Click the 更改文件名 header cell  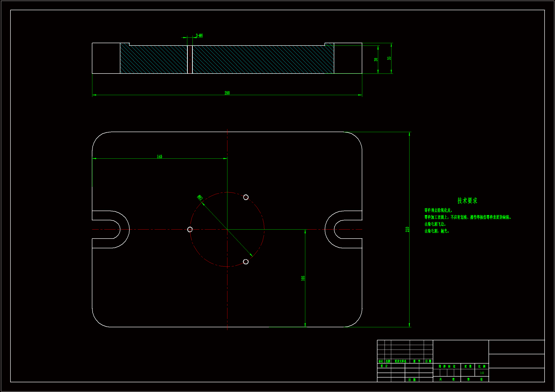pos(400,361)
